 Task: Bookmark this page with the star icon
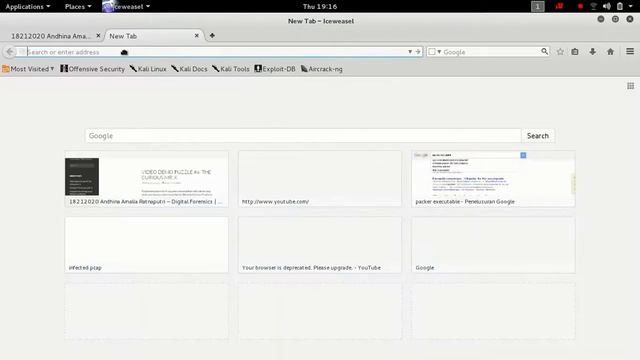pos(560,52)
